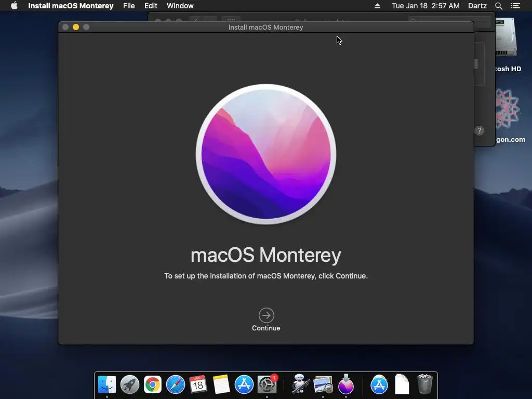Image resolution: width=532 pixels, height=399 pixels.
Task: Open the Install macOS Monterey app menu
Action: [x=71, y=6]
